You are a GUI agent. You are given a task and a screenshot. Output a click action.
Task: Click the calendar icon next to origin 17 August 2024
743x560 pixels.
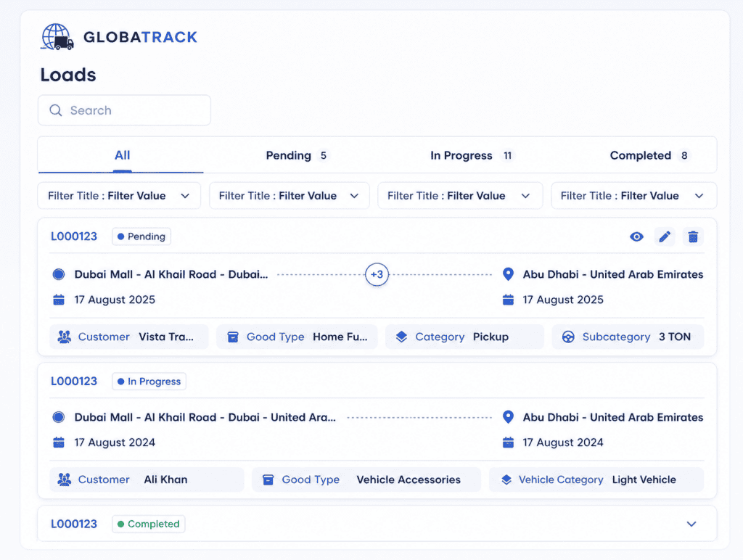tap(59, 442)
